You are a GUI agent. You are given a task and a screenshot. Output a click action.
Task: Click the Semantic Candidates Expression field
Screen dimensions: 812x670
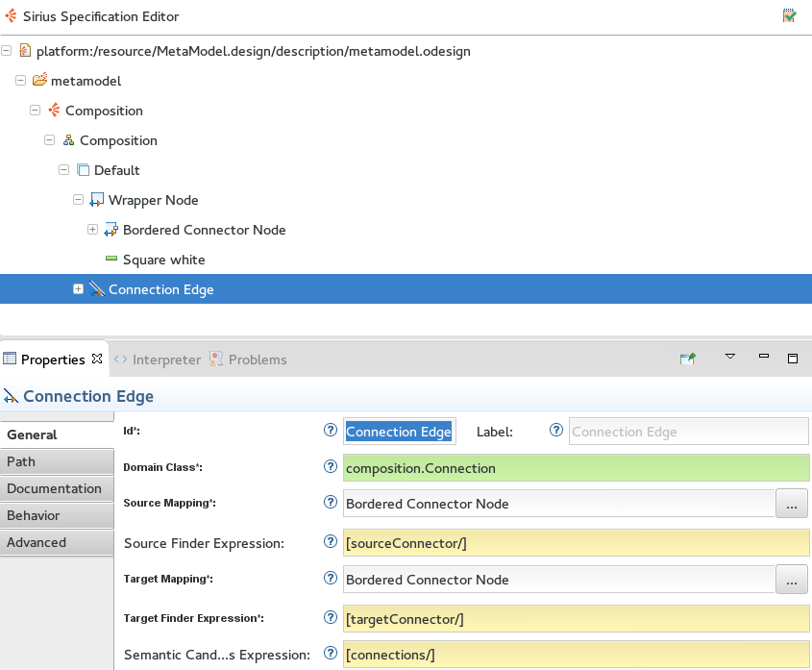(577, 655)
